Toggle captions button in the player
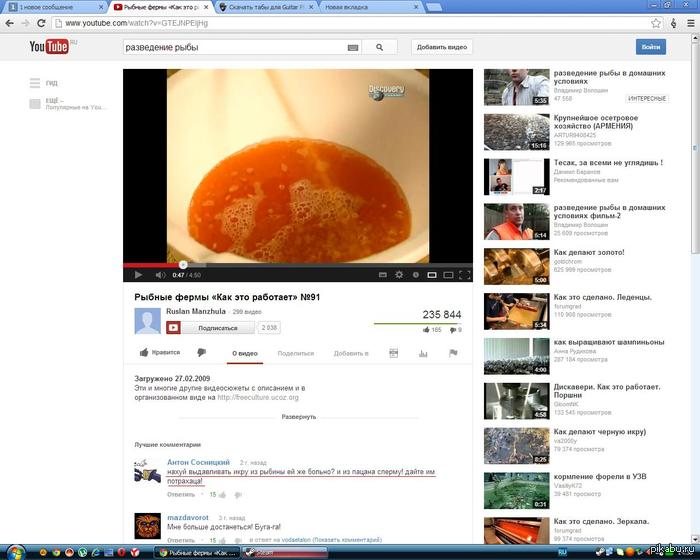The image size is (700, 560). (x=383, y=274)
